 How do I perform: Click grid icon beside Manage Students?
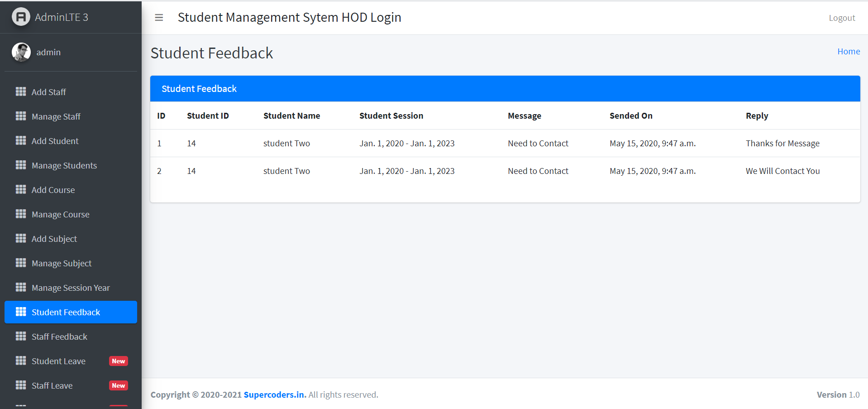point(21,165)
